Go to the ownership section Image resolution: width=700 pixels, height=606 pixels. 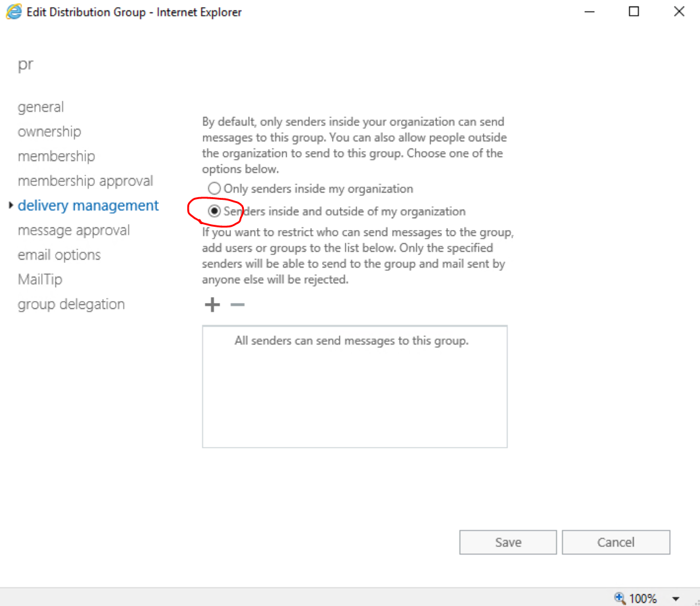[49, 131]
